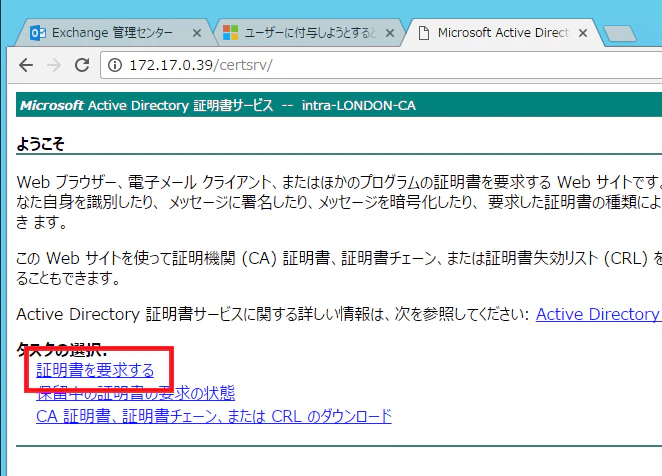Switch to ユーザーに付与しようとすると tab
The image size is (662, 476).
pyautogui.click(x=310, y=33)
